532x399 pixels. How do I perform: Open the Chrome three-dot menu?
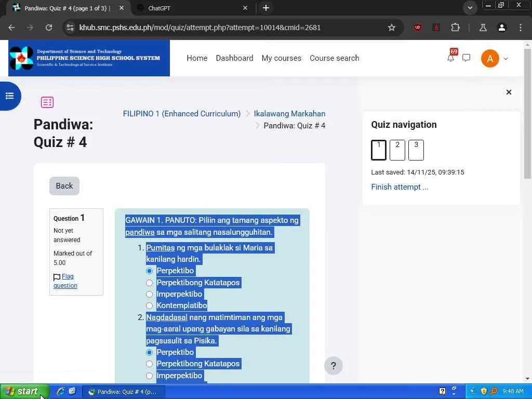521,28
